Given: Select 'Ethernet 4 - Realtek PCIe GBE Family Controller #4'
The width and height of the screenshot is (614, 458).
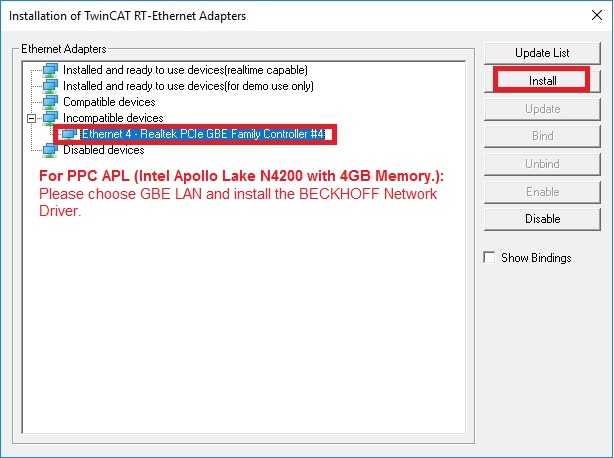Looking at the screenshot, I should 203,134.
